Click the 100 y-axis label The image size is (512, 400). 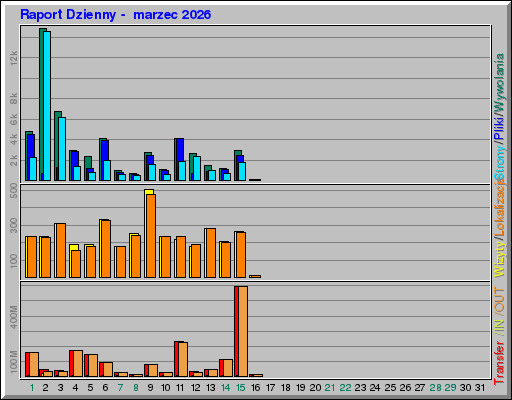[14, 261]
